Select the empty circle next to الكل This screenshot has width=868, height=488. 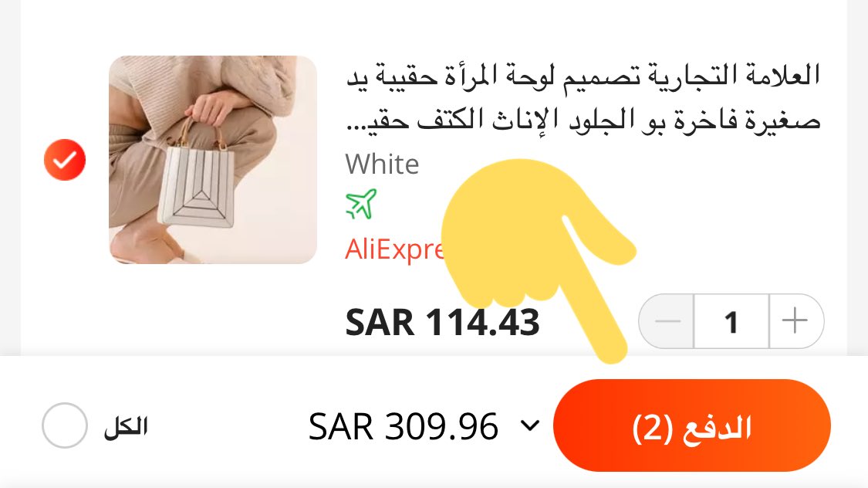point(65,425)
